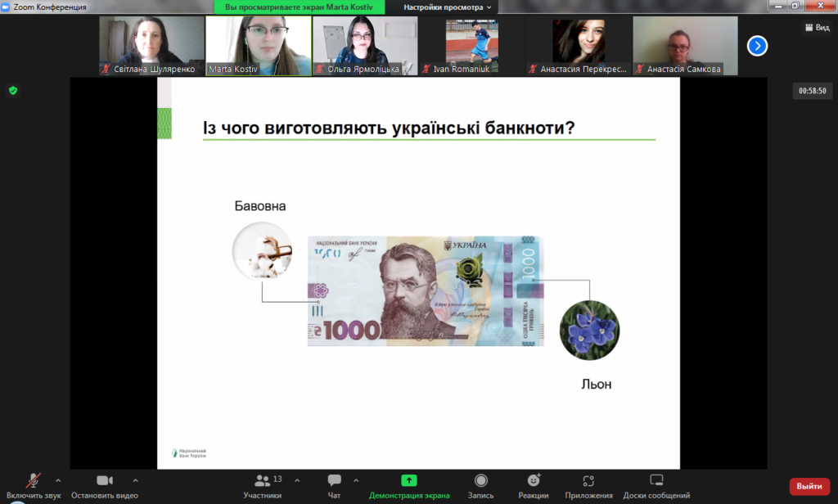This screenshot has width=838, height=504.
Task: Click green shield encryption info icon
Action: (x=13, y=90)
